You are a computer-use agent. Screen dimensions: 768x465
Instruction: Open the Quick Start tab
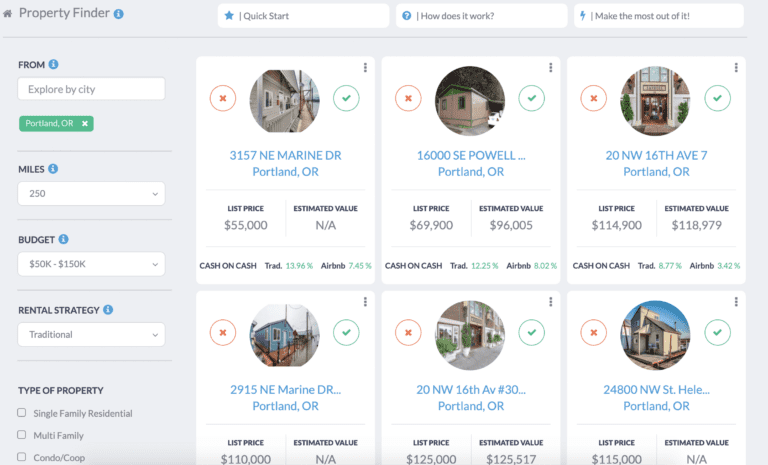[303, 16]
